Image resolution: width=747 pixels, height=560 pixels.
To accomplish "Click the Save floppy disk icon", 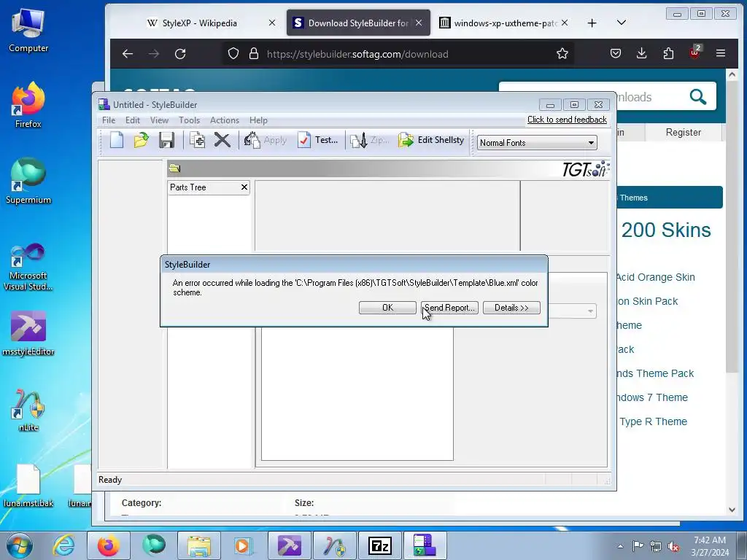I will click(x=166, y=140).
